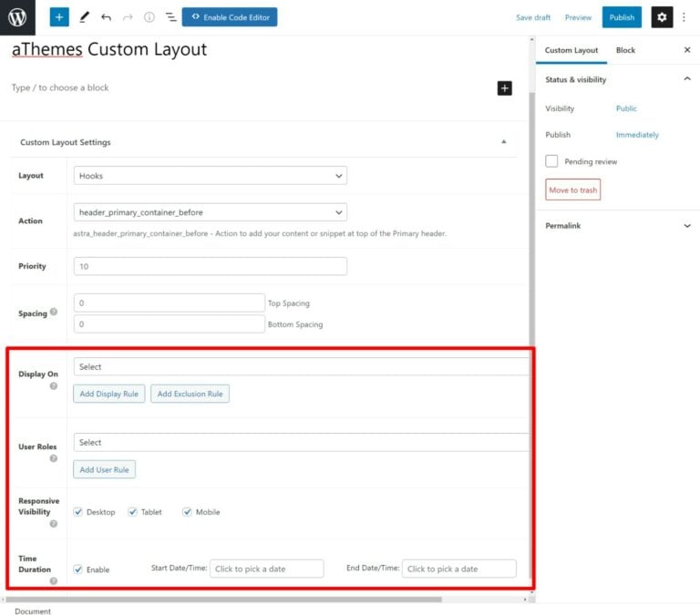Click the WordPress logo icon
The height and width of the screenshot is (615, 700).
pos(17,17)
